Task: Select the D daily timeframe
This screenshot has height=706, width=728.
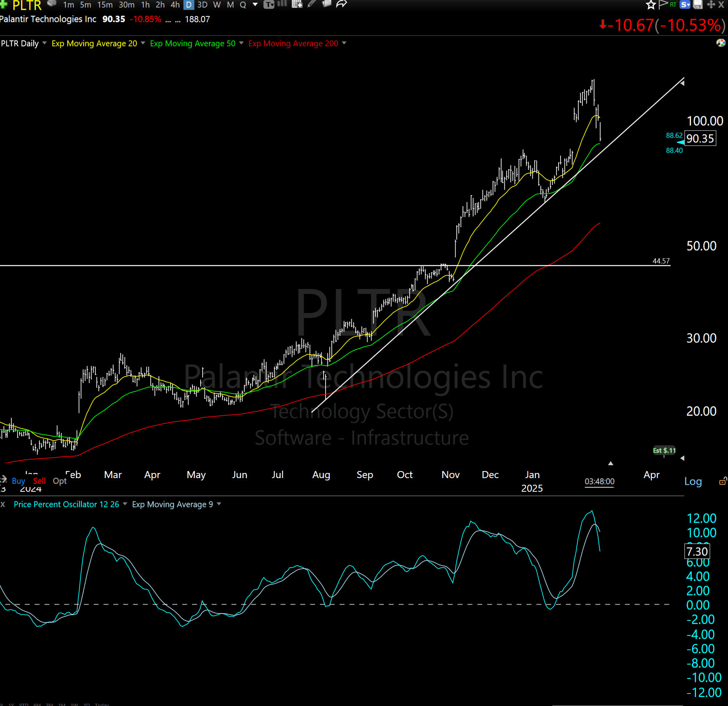Action: point(189,5)
